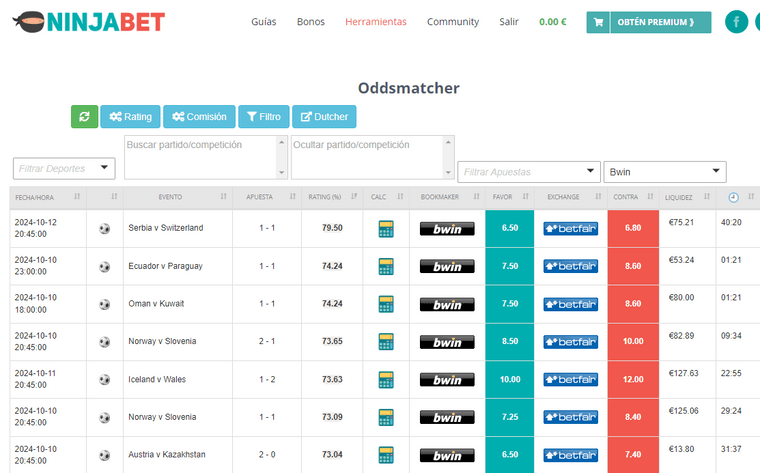Click favor odds 10.00 for Iceland v Wales
Image resolution: width=760 pixels, height=473 pixels.
pos(510,379)
